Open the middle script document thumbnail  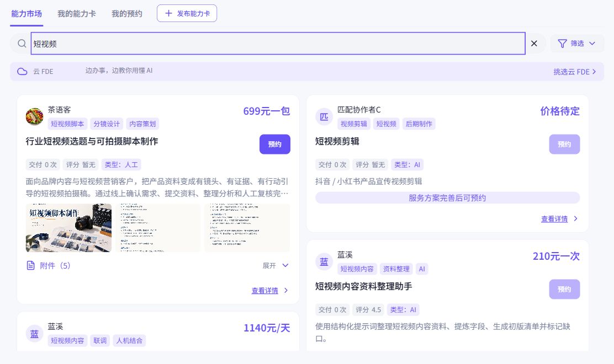158,228
